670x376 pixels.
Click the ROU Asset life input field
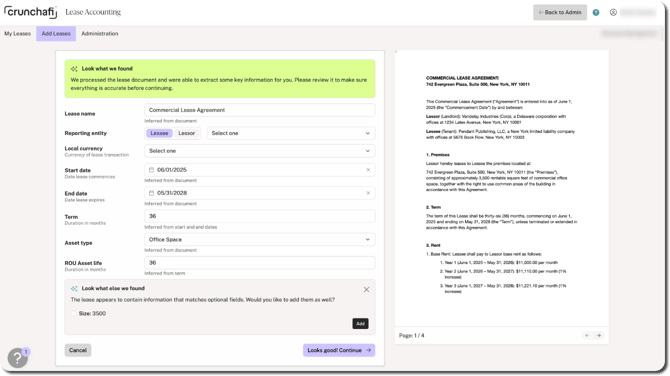(x=260, y=262)
